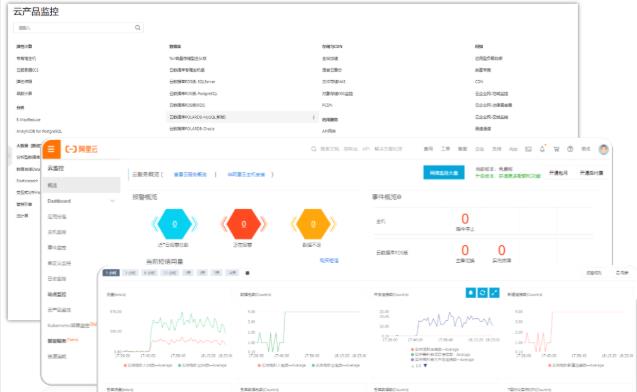637x392 pixels.
Task: Click the blue alarm bell icon above the purple chart
Action: pos(470,292)
